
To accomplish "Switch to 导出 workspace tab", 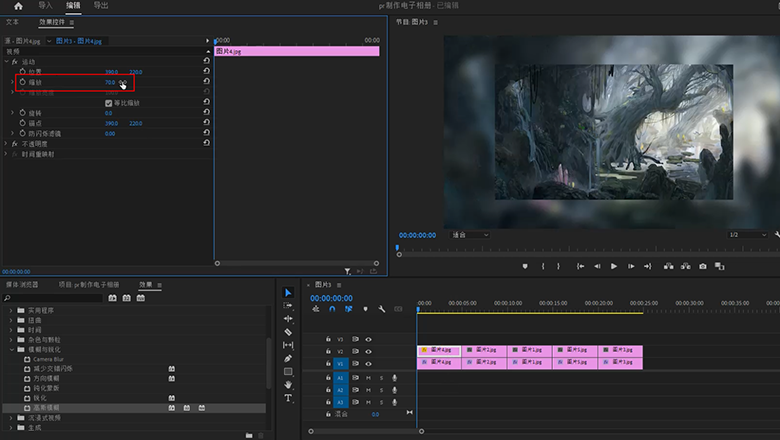I will 101,5.
